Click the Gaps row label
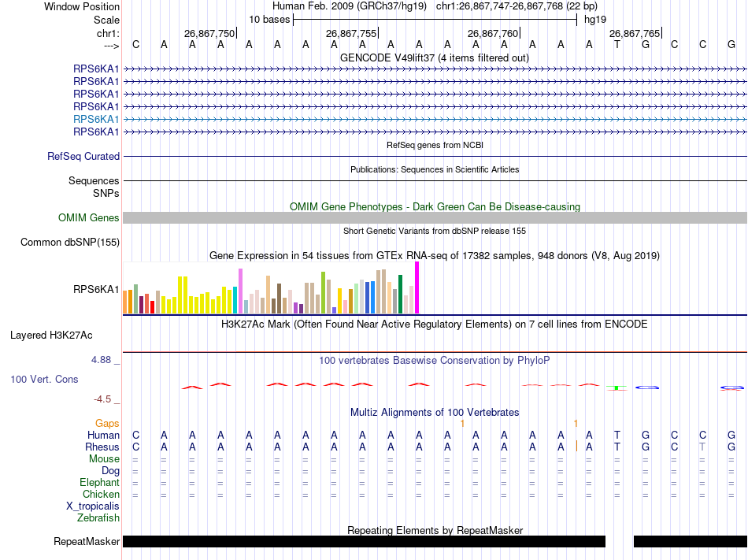The height and width of the screenshot is (560, 748). tap(107, 423)
